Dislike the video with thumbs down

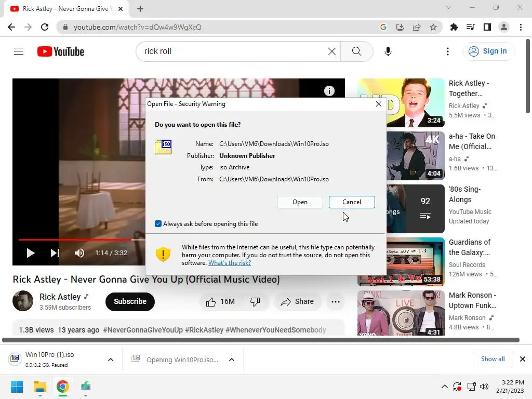click(255, 302)
